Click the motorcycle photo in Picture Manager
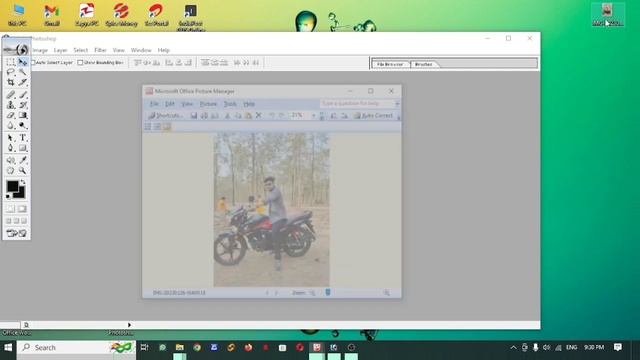This screenshot has height=360, width=640. 271,209
